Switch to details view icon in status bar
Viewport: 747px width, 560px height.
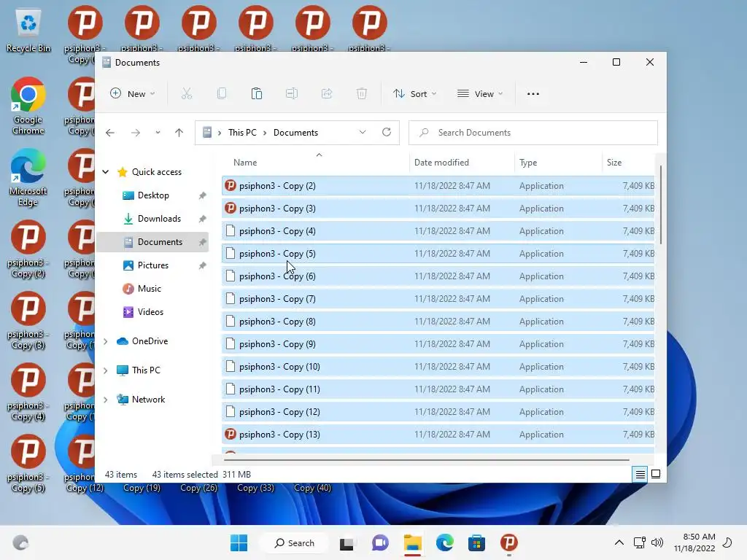(640, 474)
